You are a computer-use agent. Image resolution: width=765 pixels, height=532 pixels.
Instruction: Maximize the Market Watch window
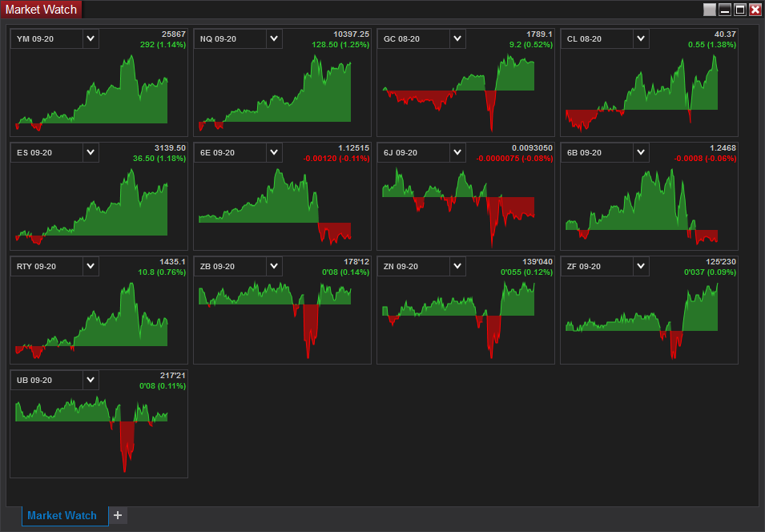[x=740, y=10]
